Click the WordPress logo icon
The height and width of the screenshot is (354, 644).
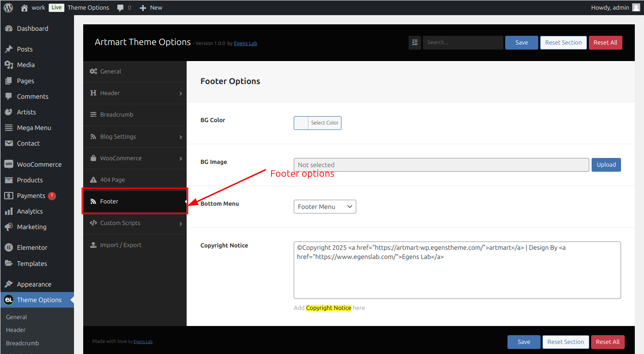pyautogui.click(x=8, y=7)
